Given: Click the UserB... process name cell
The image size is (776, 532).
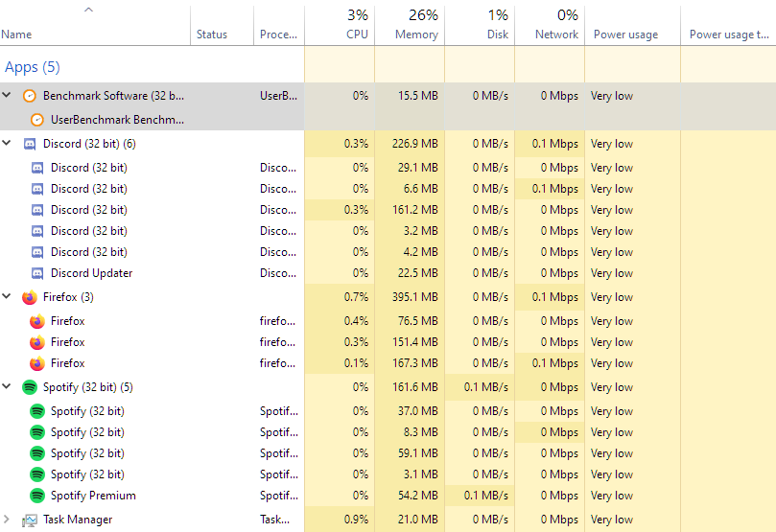Looking at the screenshot, I should coord(278,96).
